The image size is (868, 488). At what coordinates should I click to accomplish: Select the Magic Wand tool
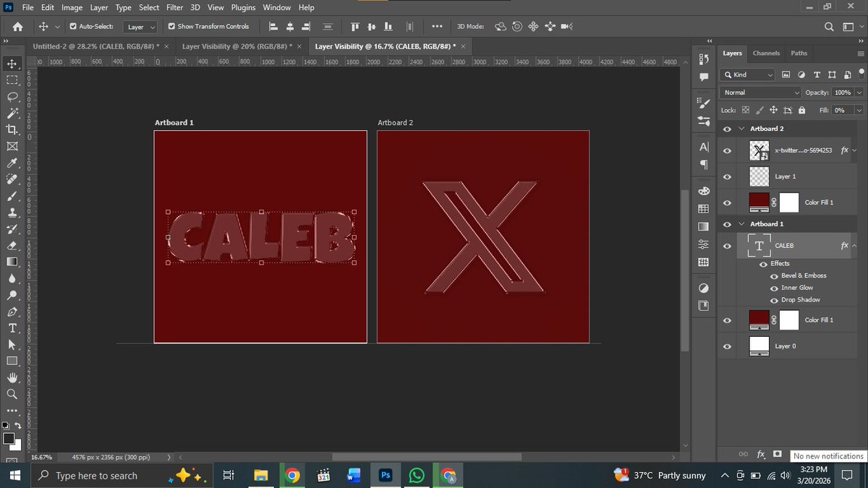[12, 113]
